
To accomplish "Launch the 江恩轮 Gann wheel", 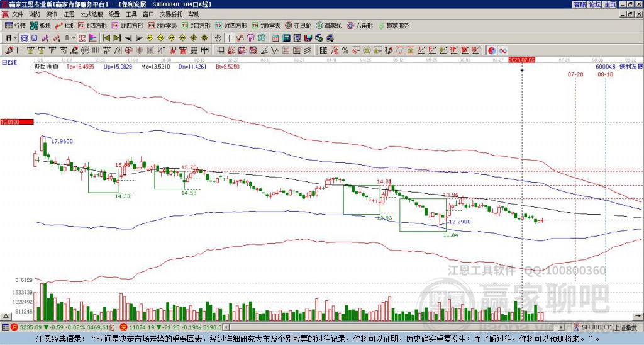I will [x=298, y=25].
